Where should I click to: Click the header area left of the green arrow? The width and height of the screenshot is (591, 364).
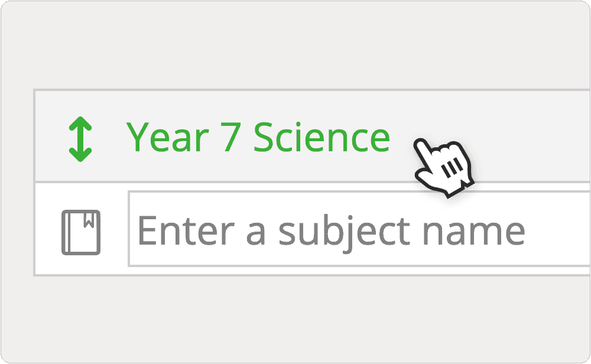(51, 136)
